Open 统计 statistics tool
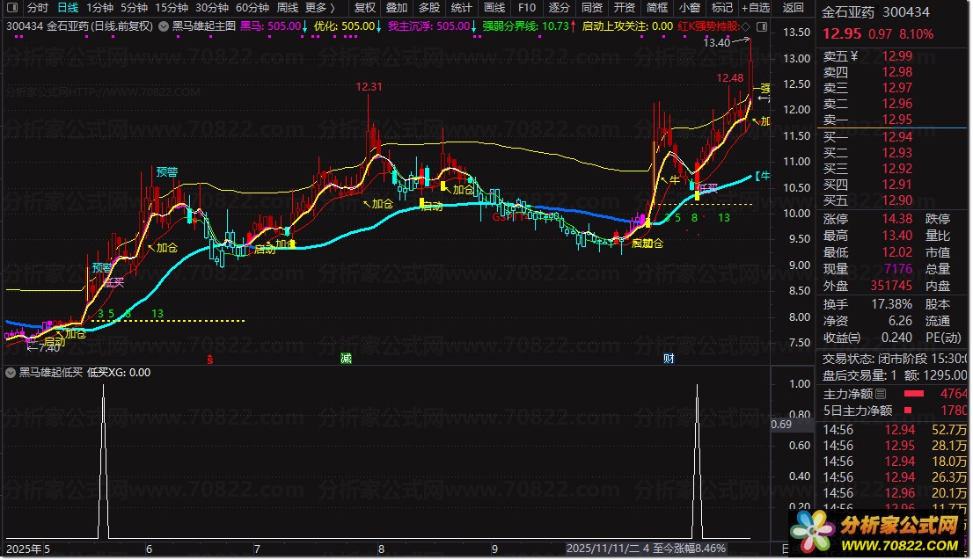This screenshot has height=560, width=973. click(461, 8)
